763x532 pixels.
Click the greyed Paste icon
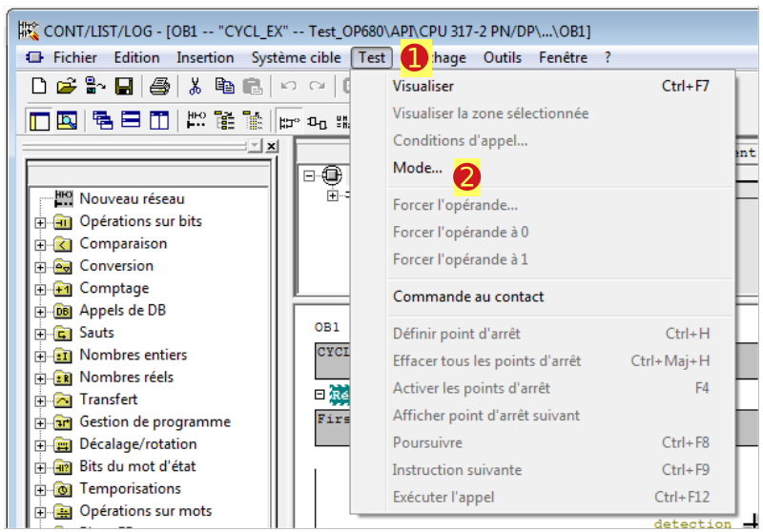point(253,87)
